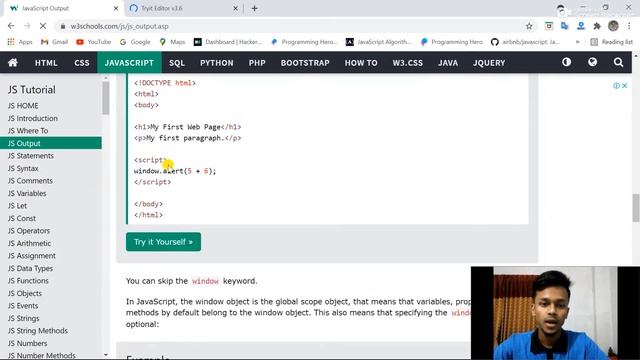Open HOW TO in the top navbar
Image resolution: width=640 pixels, height=360 pixels.
point(361,63)
